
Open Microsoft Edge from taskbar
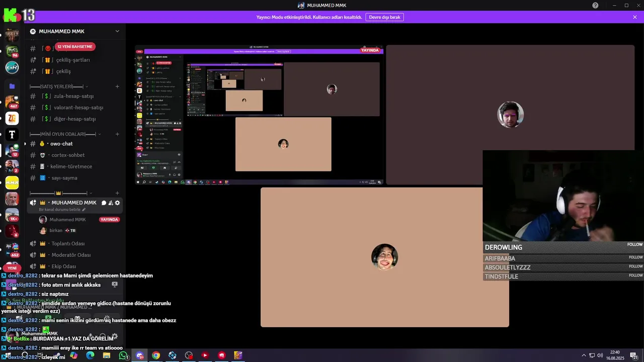(x=90, y=355)
